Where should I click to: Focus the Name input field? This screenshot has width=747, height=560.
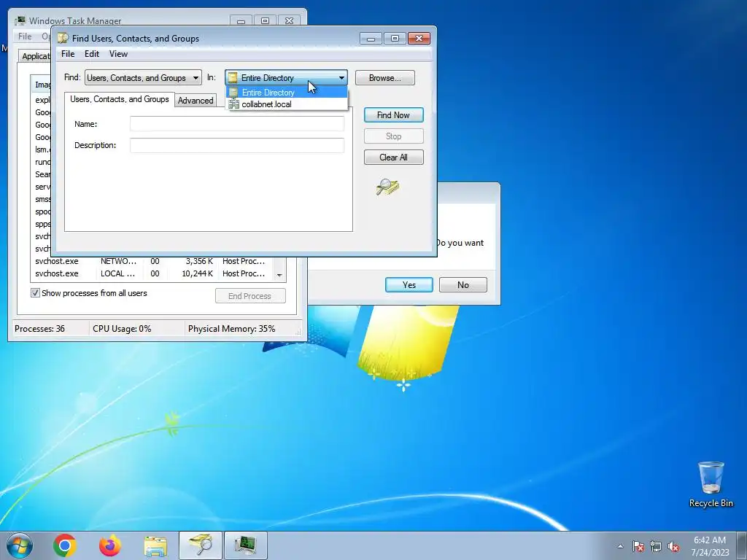click(x=237, y=124)
